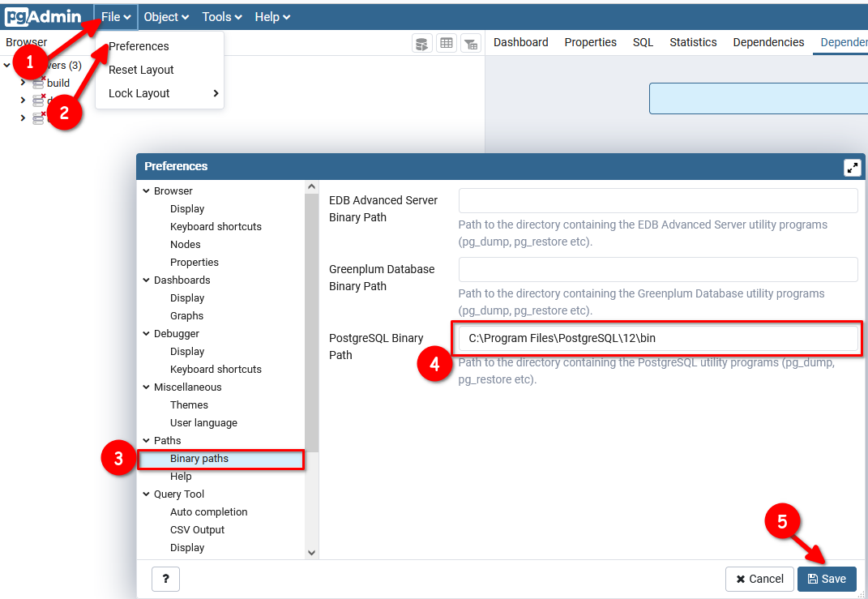The height and width of the screenshot is (599, 868).
Task: Switch to the SQL tab
Action: pyautogui.click(x=644, y=43)
